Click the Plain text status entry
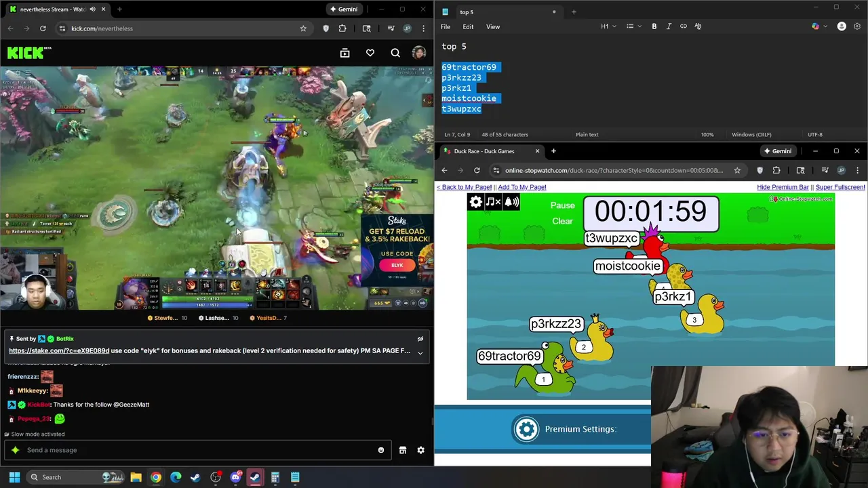 click(587, 135)
